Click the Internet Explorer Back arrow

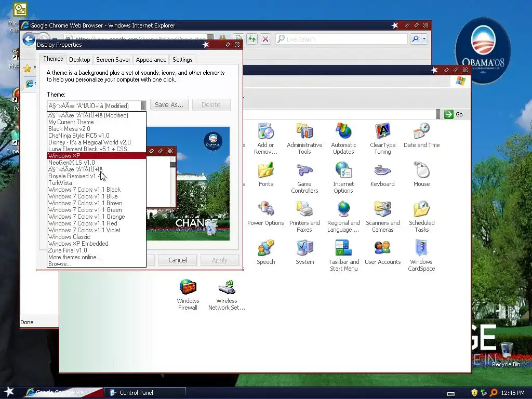(29, 39)
